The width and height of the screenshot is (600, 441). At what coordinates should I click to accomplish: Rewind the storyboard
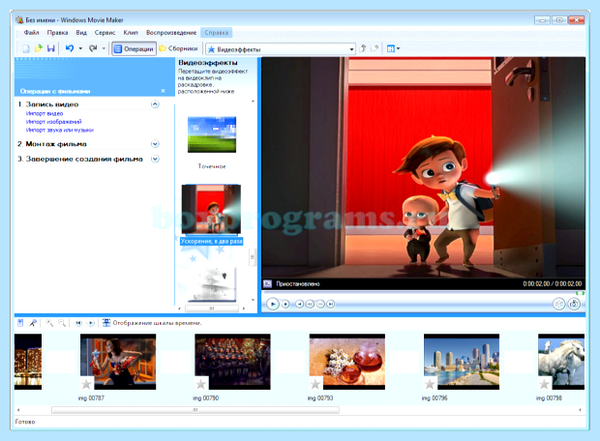tap(78, 323)
